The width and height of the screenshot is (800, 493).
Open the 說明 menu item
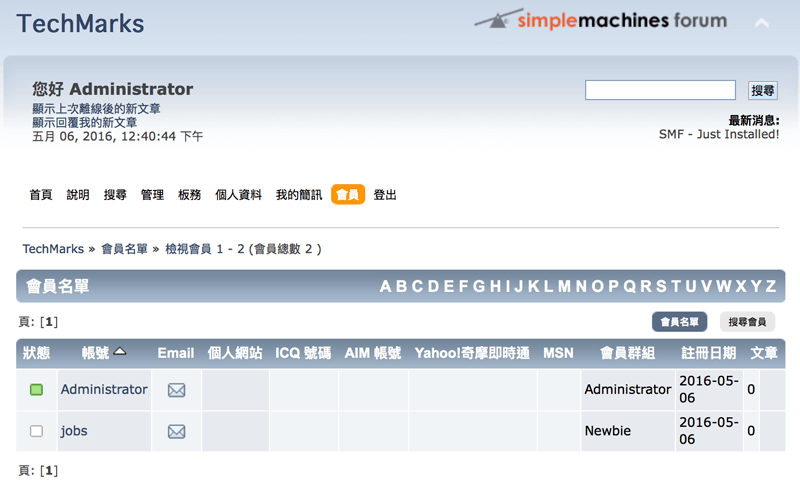(78, 195)
